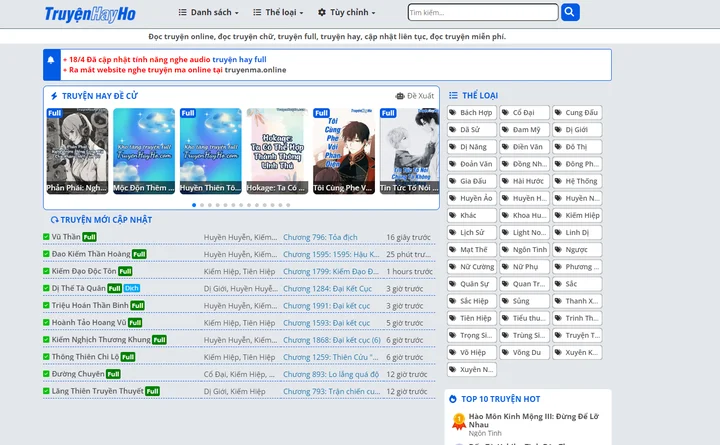
Task: Open the Tùy chỉnh settings dropdown
Action: click(349, 13)
